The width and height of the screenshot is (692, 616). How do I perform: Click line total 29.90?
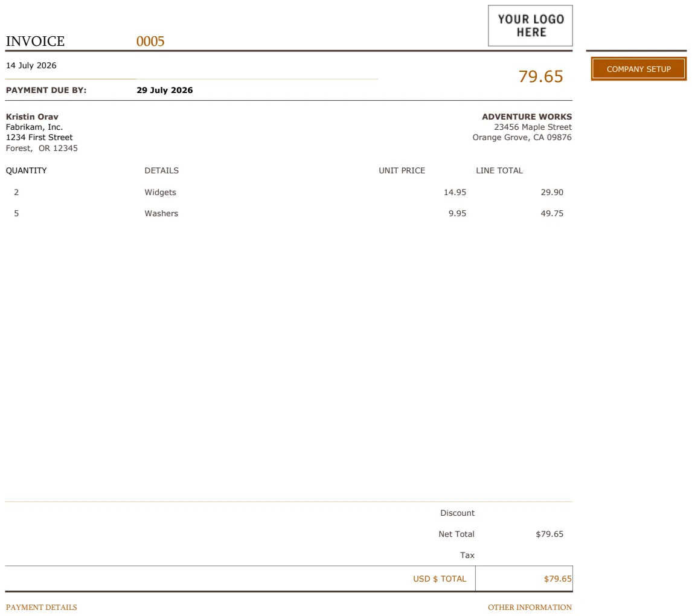[552, 192]
